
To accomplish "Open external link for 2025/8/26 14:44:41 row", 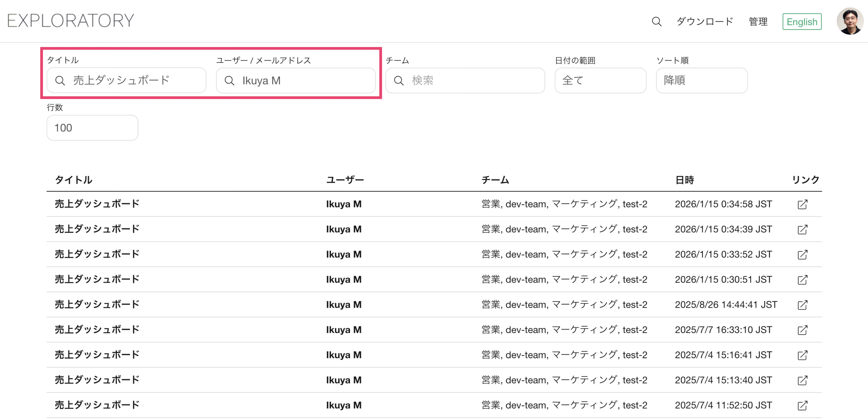I will pos(802,305).
